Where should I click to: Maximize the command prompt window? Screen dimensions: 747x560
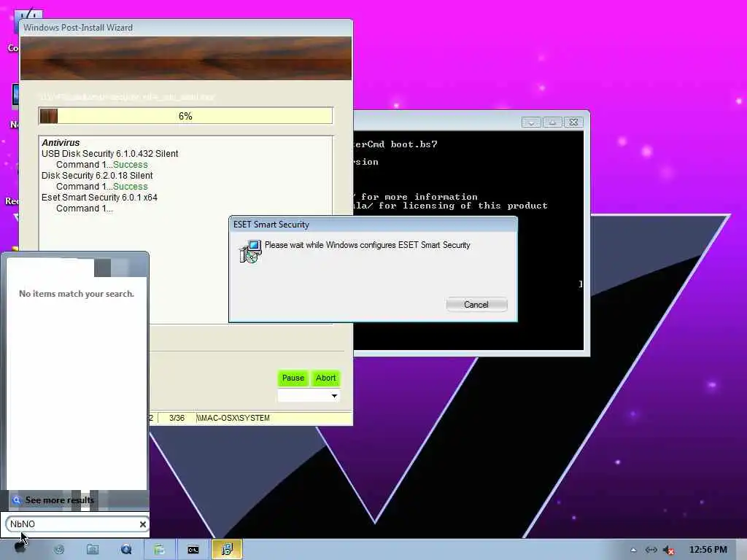point(553,122)
